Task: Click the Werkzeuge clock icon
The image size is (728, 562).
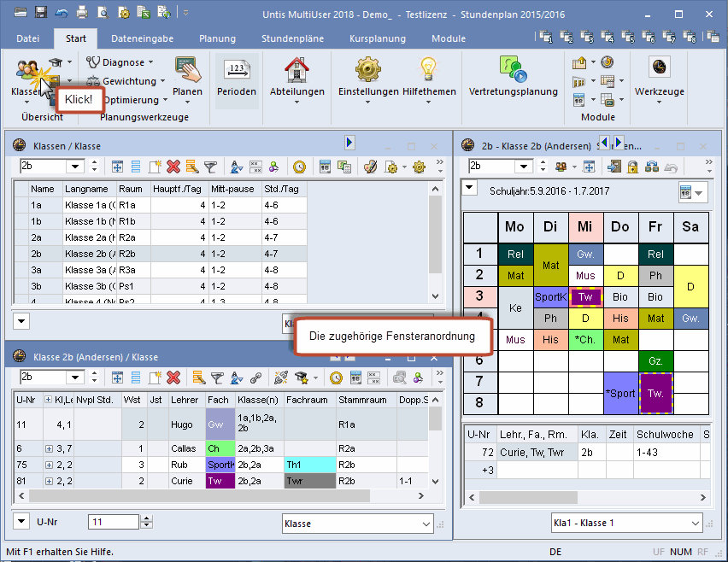Action: pyautogui.click(x=660, y=67)
